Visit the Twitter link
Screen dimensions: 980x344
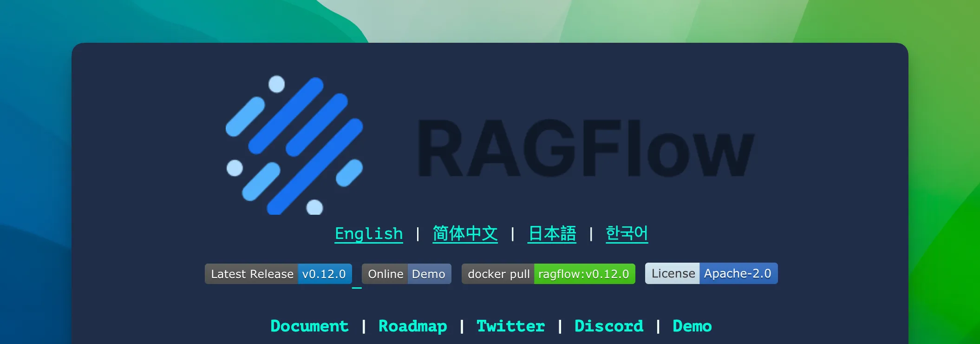(511, 326)
